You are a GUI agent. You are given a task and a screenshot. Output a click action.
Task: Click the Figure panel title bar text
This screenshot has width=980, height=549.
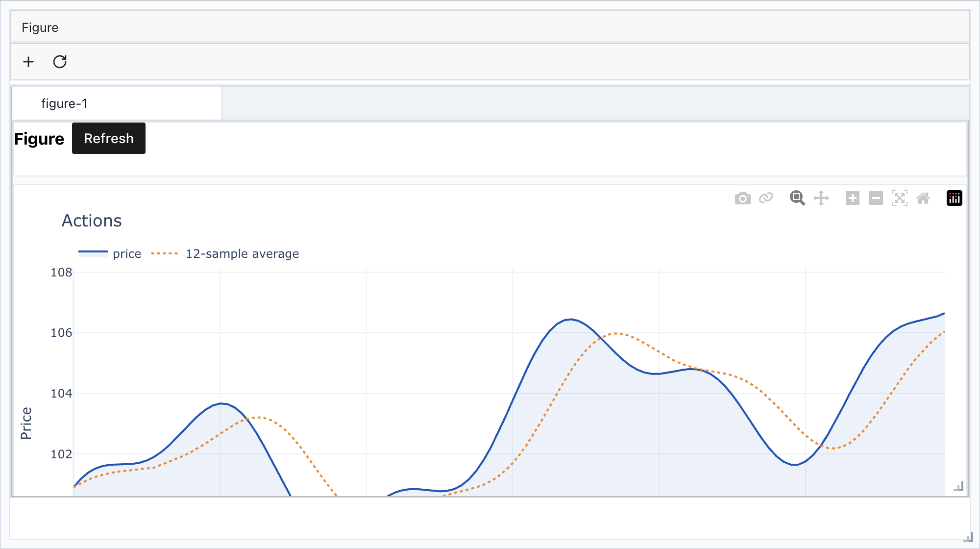pos(40,27)
